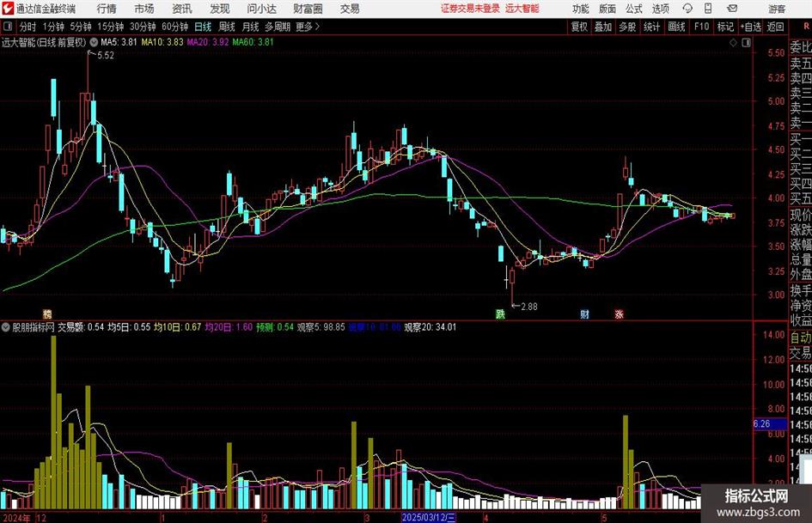The width and height of the screenshot is (812, 523).
Task: Switch to 分时 chart tab
Action: pos(28,27)
